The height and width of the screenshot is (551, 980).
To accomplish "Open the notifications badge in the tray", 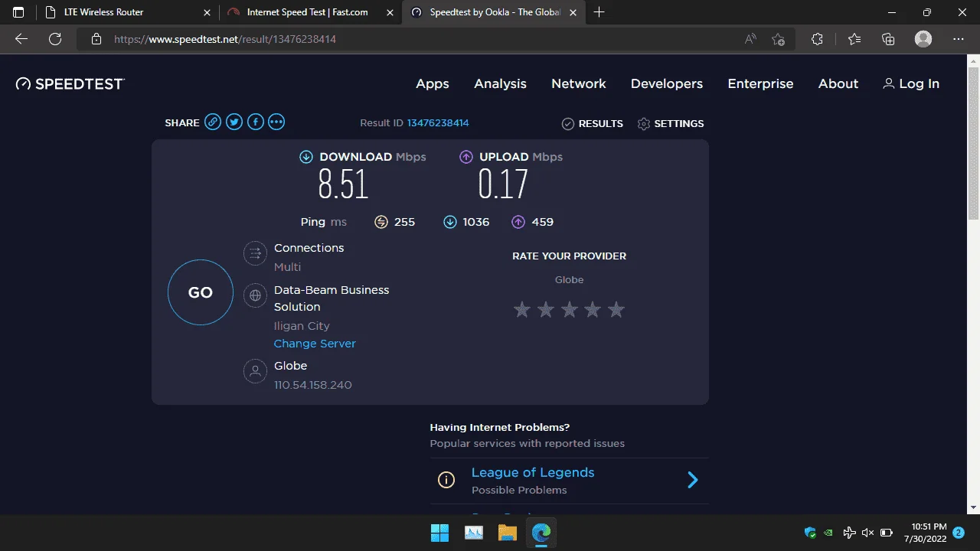I will pyautogui.click(x=959, y=532).
